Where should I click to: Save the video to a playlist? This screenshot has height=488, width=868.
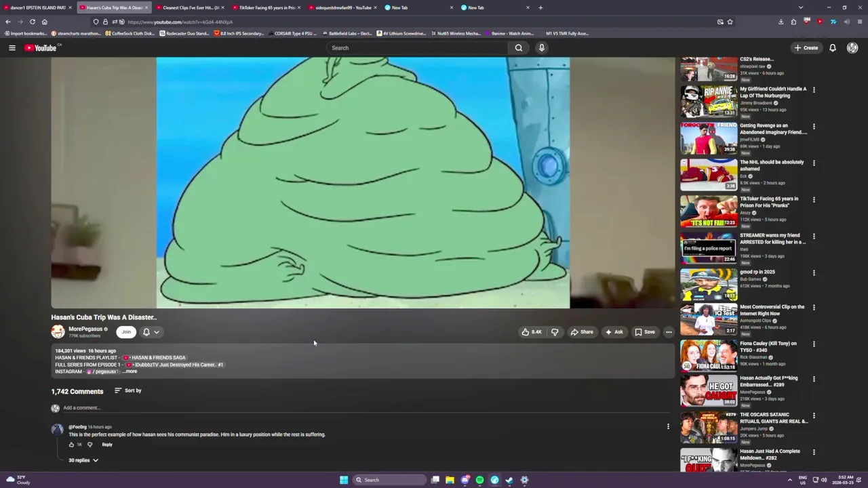point(645,332)
